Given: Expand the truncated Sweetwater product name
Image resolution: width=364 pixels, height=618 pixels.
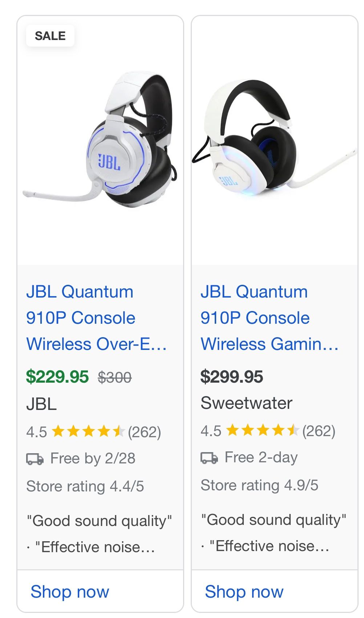Looking at the screenshot, I should (270, 343).
